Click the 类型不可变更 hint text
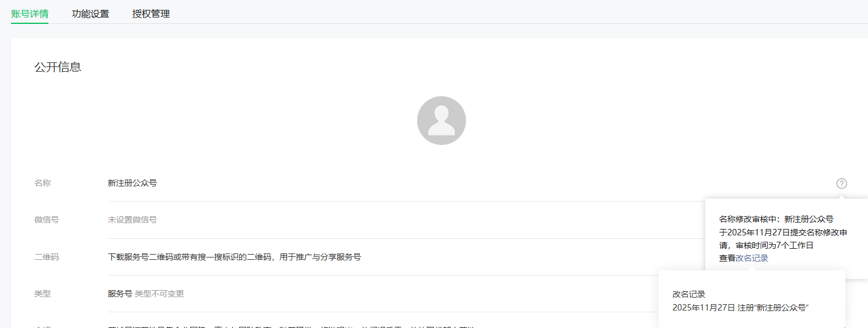868x328 pixels. coord(159,294)
